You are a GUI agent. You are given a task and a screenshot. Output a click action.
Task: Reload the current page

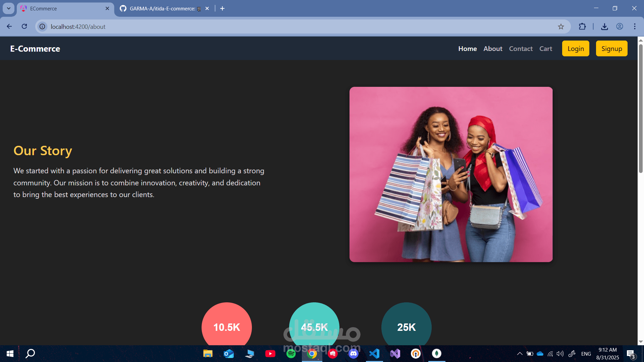click(24, 26)
